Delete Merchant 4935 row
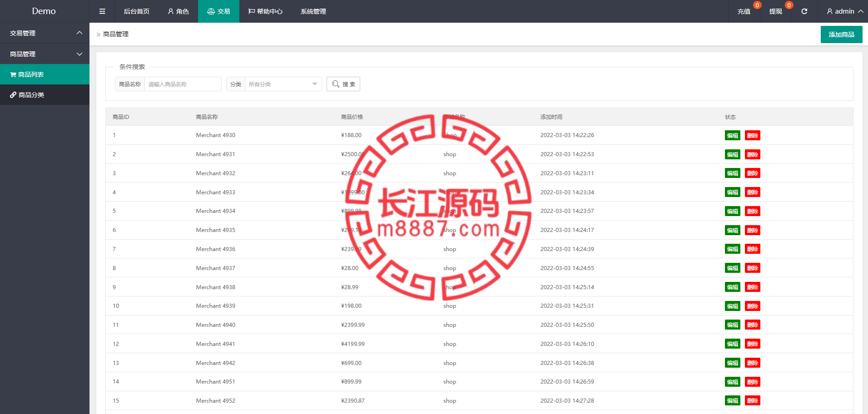This screenshot has height=414, width=868. 753,230
